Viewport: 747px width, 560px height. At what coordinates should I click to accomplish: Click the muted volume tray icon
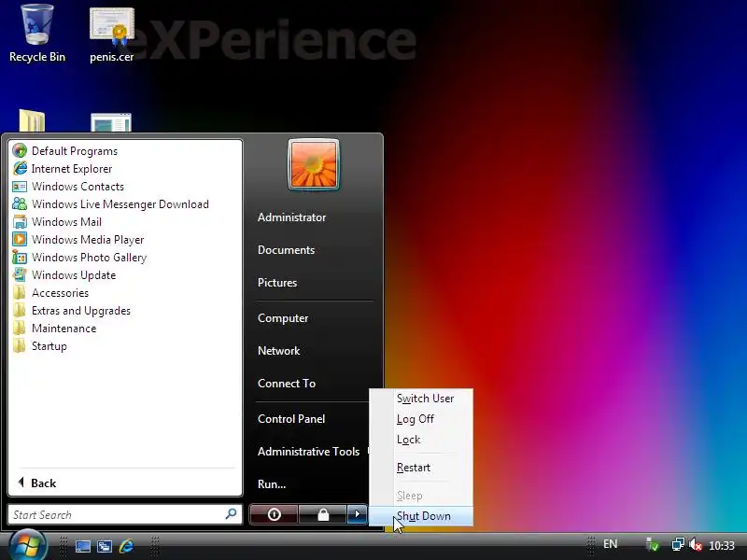click(x=696, y=545)
